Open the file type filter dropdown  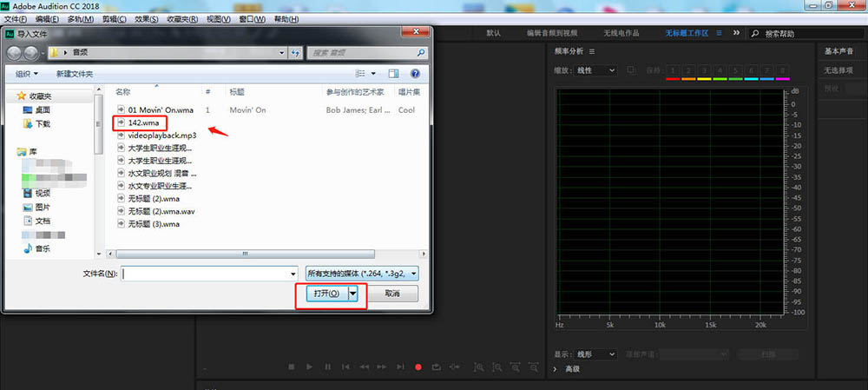pos(361,274)
